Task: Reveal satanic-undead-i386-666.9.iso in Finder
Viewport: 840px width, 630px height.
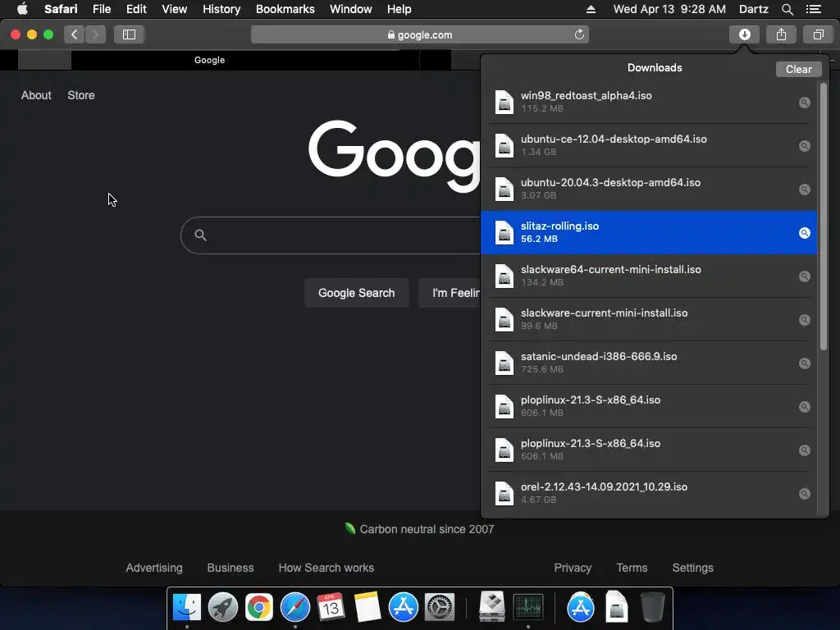Action: coord(804,363)
